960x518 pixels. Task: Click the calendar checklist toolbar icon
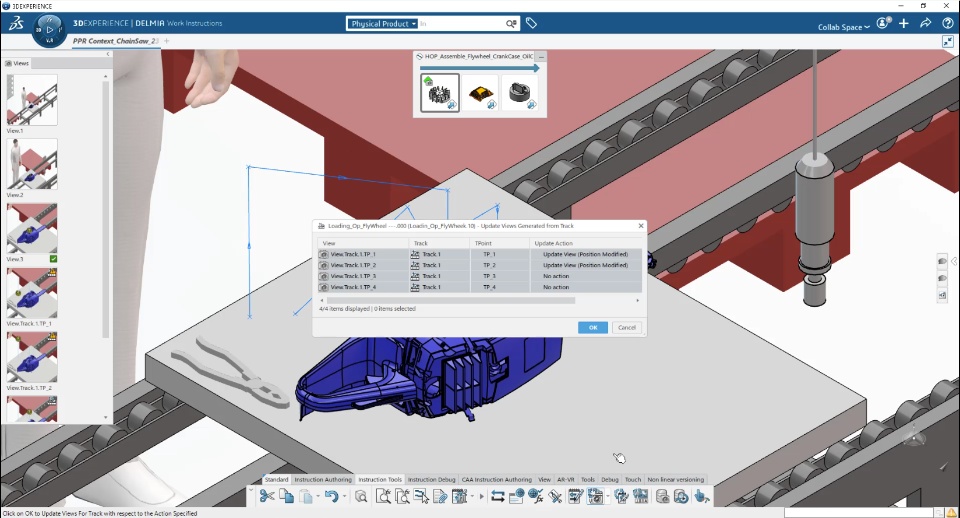575,496
